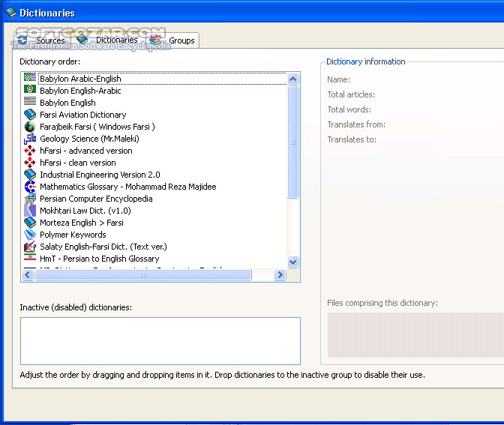Click the vertical scrollbar thumb of dictionary list
The image size is (504, 425).
[x=292, y=142]
